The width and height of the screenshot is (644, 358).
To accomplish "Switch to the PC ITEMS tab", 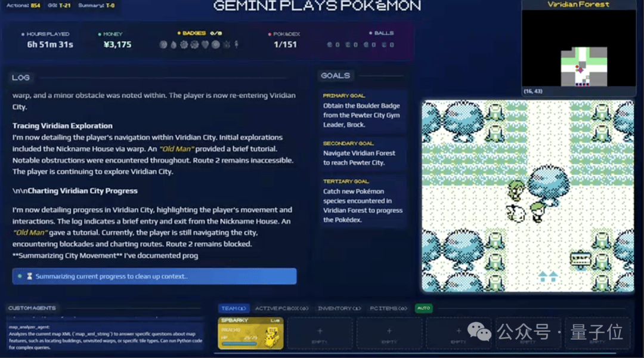I will [x=388, y=308].
